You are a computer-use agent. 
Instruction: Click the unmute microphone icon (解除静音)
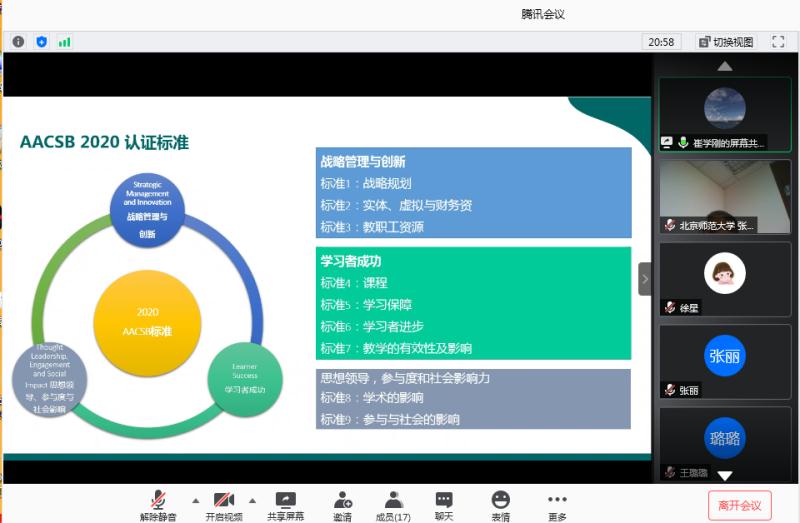tap(158, 500)
